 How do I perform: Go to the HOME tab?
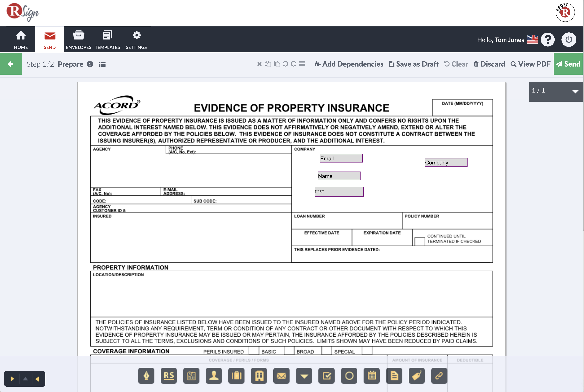pos(21,40)
